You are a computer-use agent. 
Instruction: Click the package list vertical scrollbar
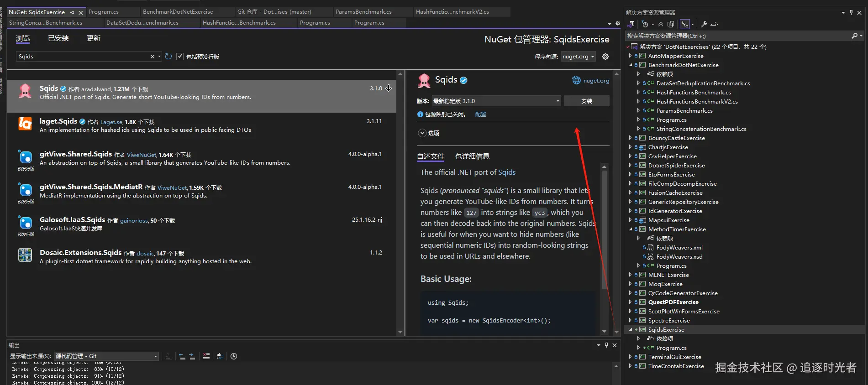click(400, 203)
